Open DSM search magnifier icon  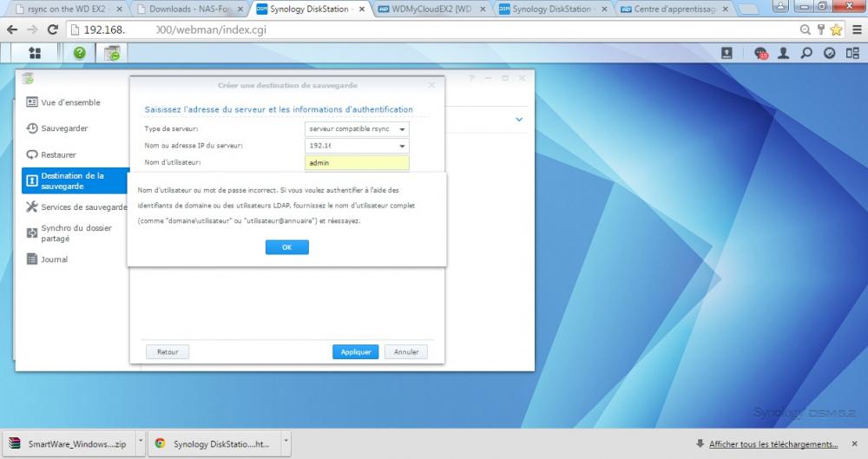tap(806, 53)
